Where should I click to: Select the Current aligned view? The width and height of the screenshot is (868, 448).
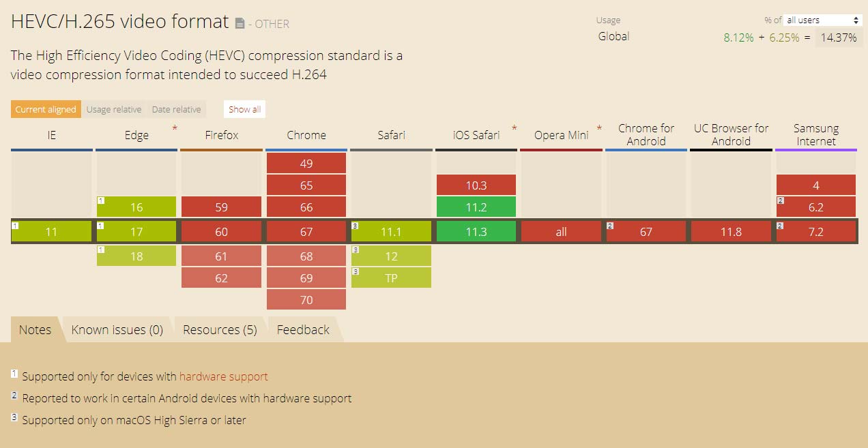46,109
